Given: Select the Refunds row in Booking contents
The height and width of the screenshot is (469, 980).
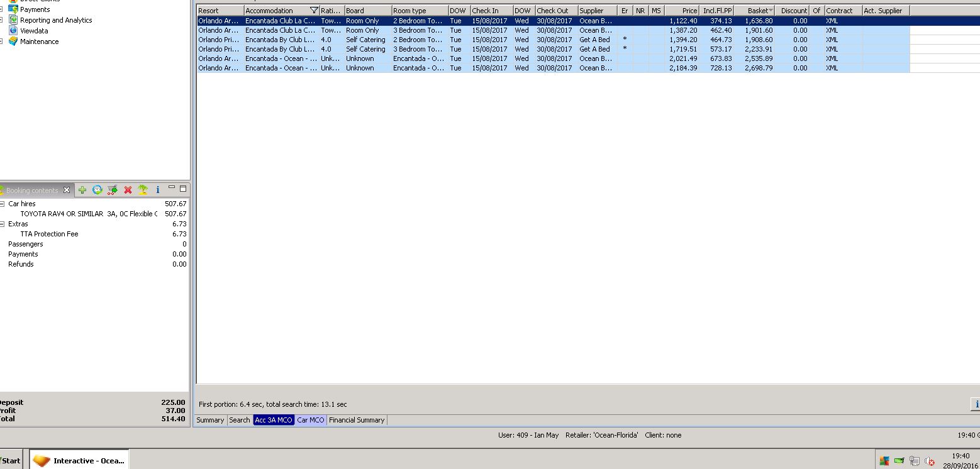Looking at the screenshot, I should pyautogui.click(x=94, y=264).
